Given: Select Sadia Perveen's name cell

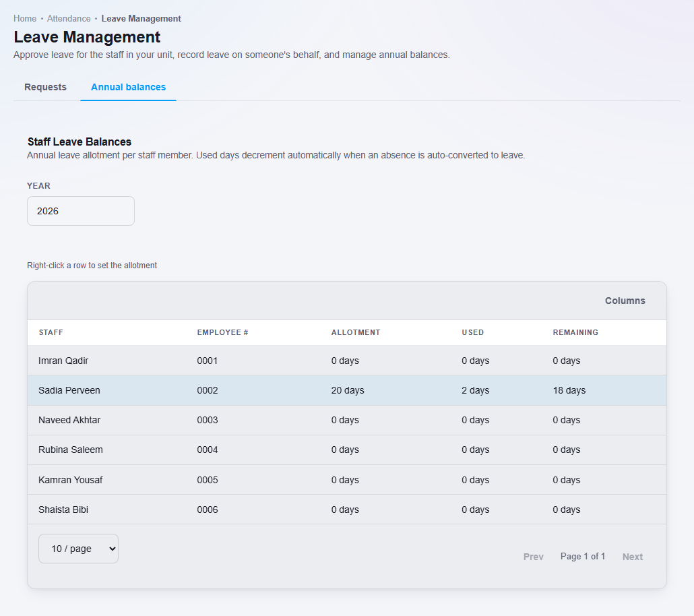Looking at the screenshot, I should 69,391.
